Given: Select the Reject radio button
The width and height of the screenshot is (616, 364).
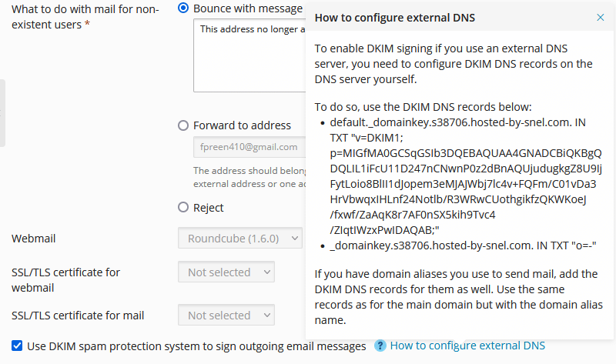Looking at the screenshot, I should click(x=183, y=207).
